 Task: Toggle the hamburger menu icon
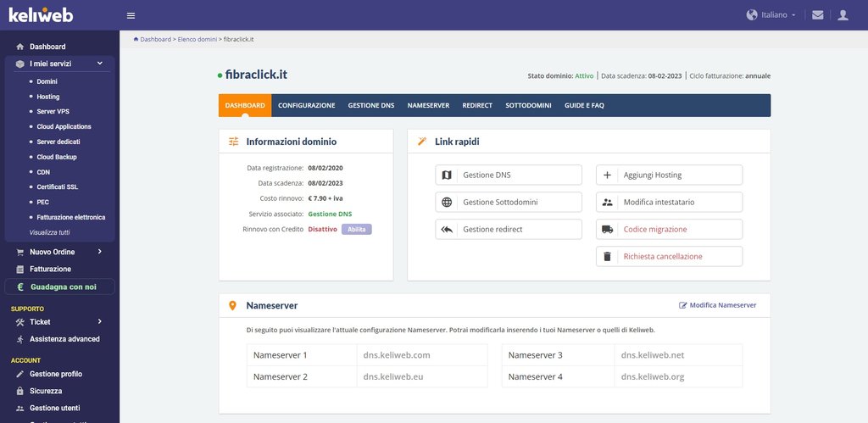click(x=131, y=15)
